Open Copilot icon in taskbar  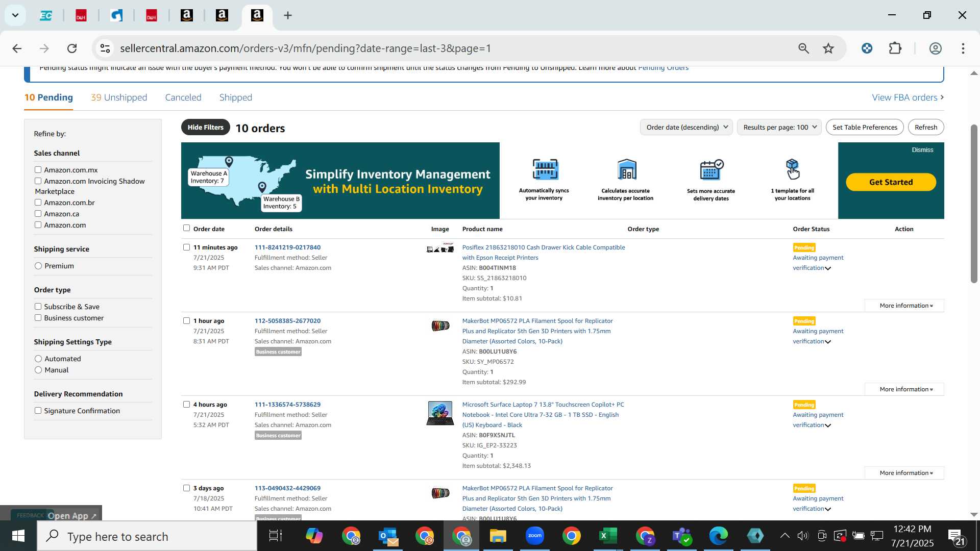point(314,536)
